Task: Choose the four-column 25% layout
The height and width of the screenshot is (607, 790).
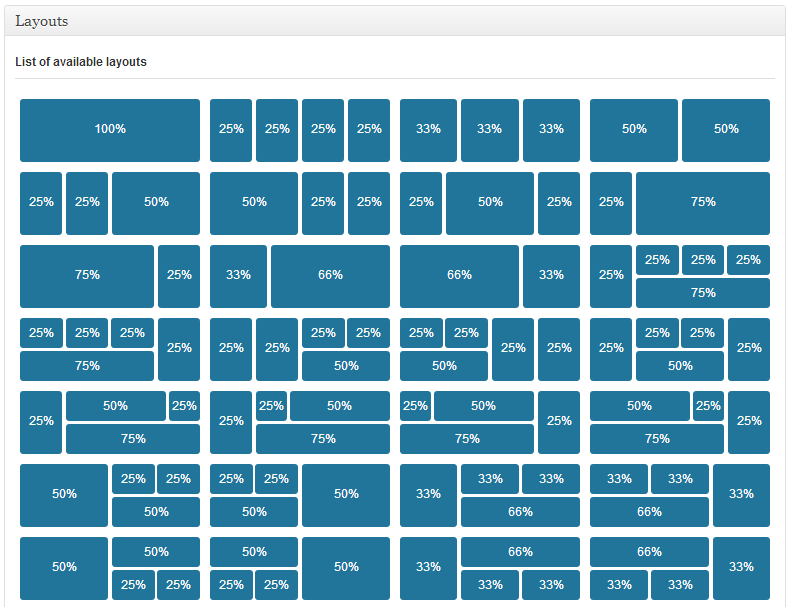Action: click(300, 130)
